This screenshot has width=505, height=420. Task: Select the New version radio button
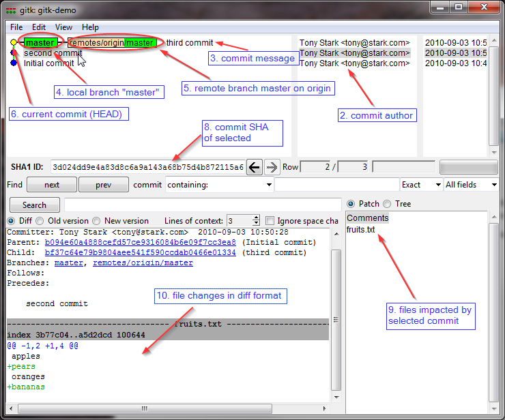(x=97, y=221)
